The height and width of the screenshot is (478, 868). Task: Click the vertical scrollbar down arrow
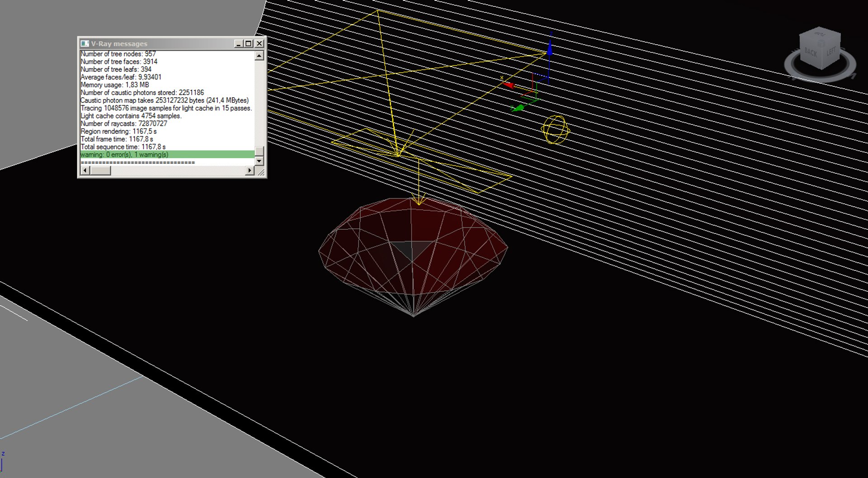[259, 161]
